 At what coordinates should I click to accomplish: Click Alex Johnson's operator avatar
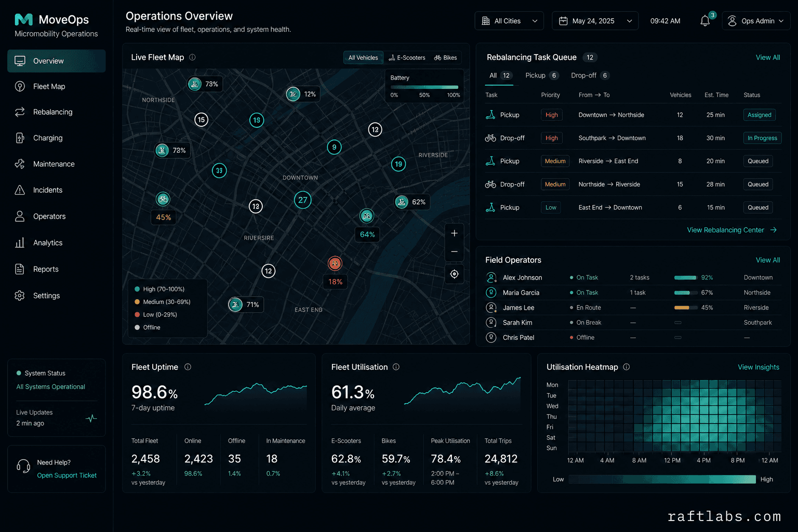pos(491,277)
